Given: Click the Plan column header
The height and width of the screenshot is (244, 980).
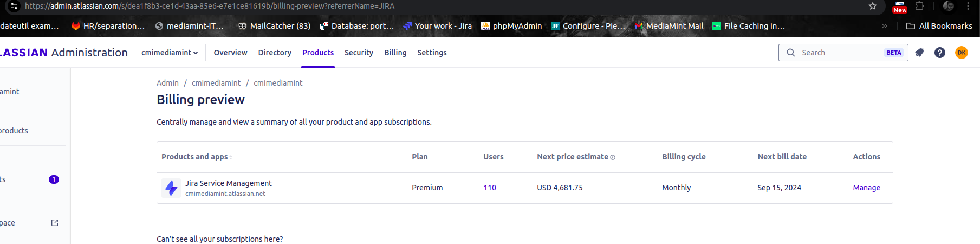Looking at the screenshot, I should (x=419, y=157).
